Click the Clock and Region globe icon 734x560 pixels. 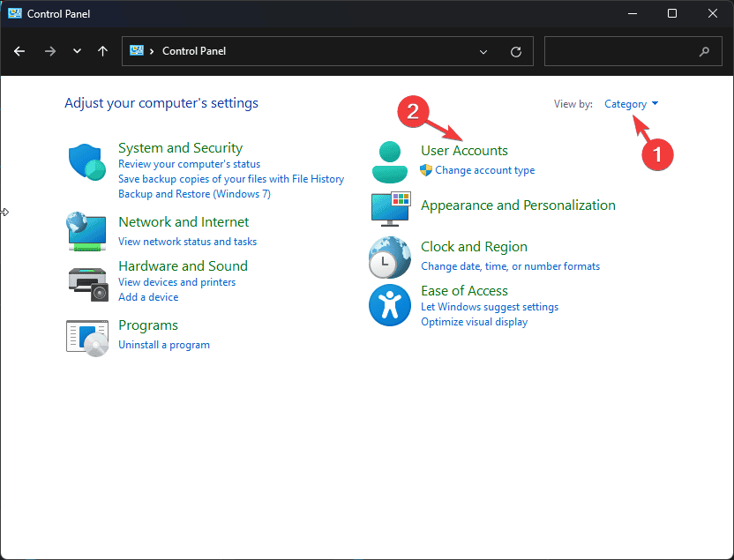click(388, 258)
